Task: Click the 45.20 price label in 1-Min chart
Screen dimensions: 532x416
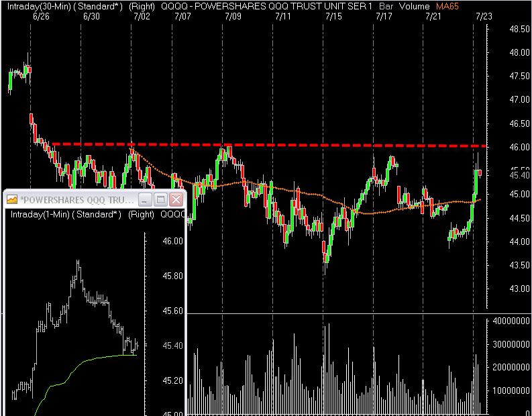Action: 172,380
